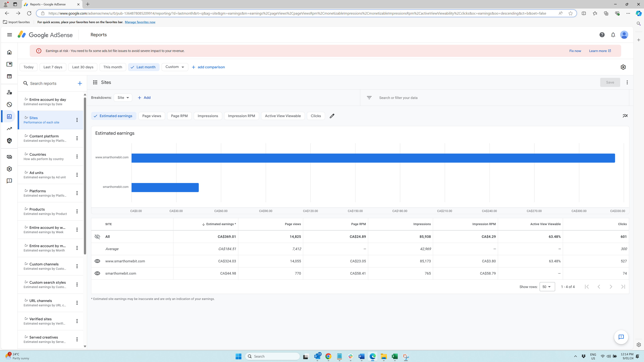Open the Site breakdown dropdown
Screen dimensions: 644x362
tap(123, 98)
